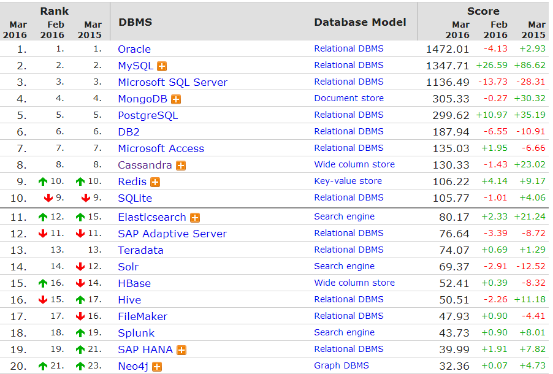
Task: Click the red down arrow before rank 16 in FileMaker row
Action: 80,316
